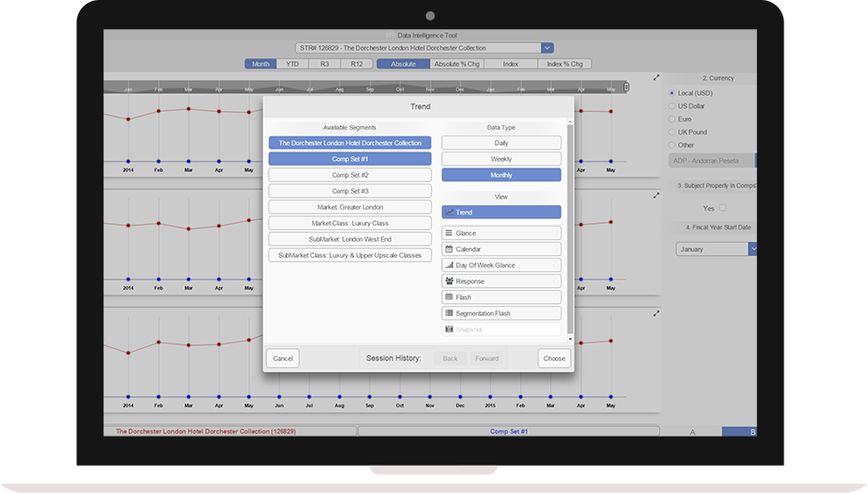Click Choose to confirm selection

point(554,358)
